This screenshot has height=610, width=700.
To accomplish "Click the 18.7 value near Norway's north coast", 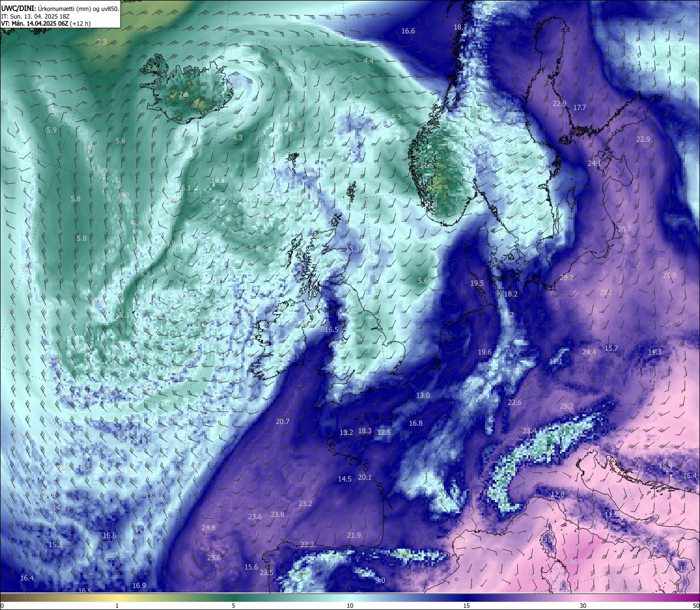I will tap(460, 27).
